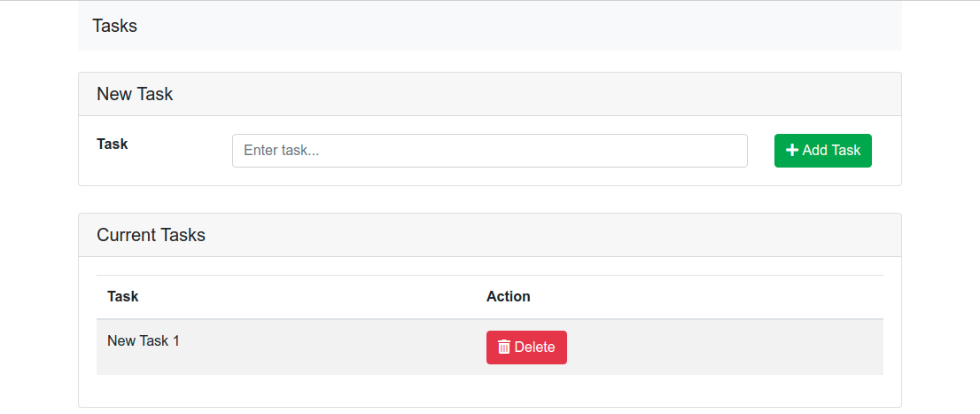This screenshot has height=414, width=980.
Task: Click the 'Add Task' text on green button
Action: click(831, 151)
